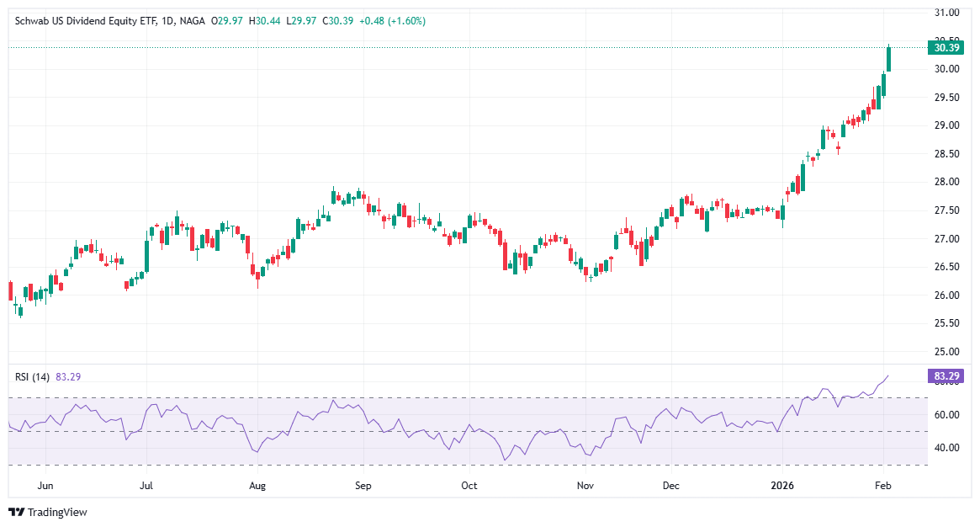Click the highlighted 30.39 price badge

pos(945,49)
